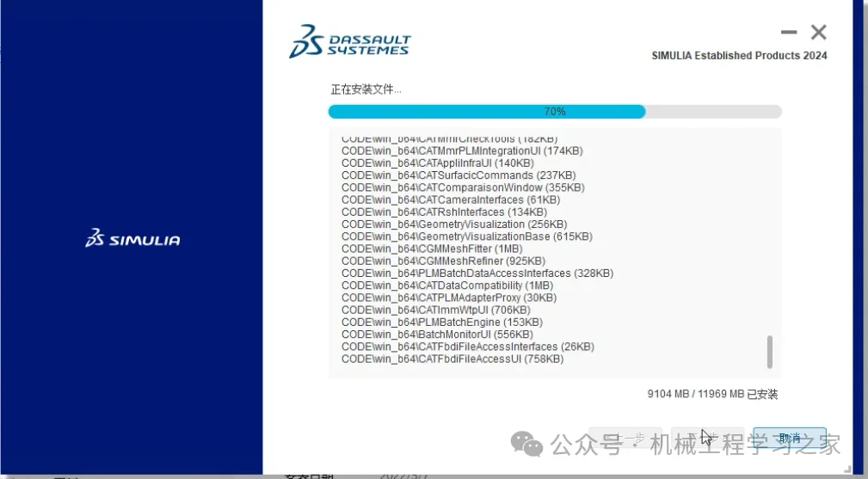
Task: Select the GeometryVisualization (256KB) line
Action: [454, 224]
